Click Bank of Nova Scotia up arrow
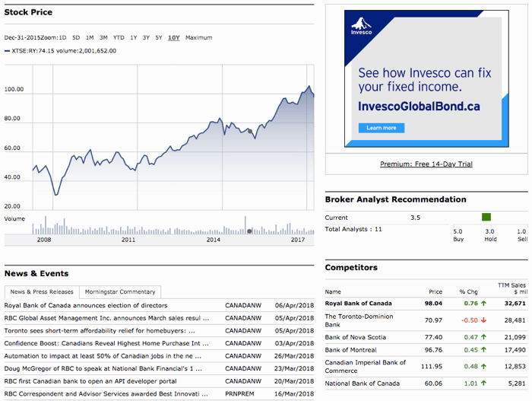 [484, 337]
